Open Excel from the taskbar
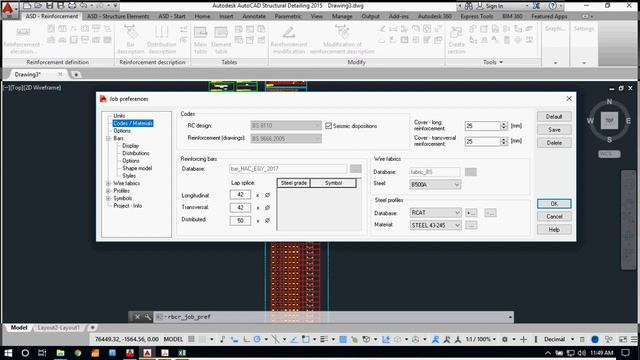The width and height of the screenshot is (640, 360). tap(182, 353)
